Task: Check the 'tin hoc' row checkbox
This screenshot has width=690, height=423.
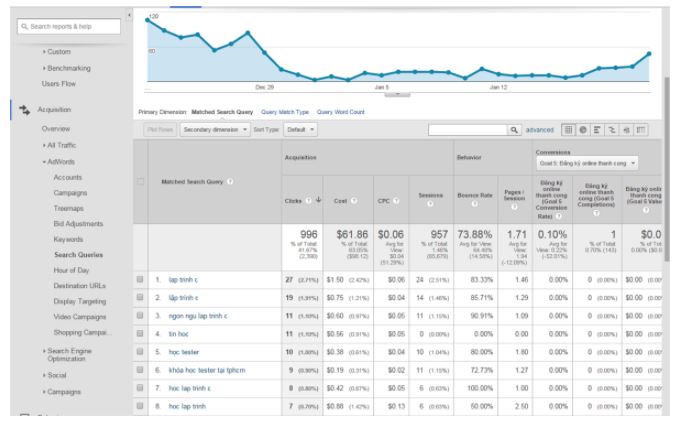Action: 140,334
